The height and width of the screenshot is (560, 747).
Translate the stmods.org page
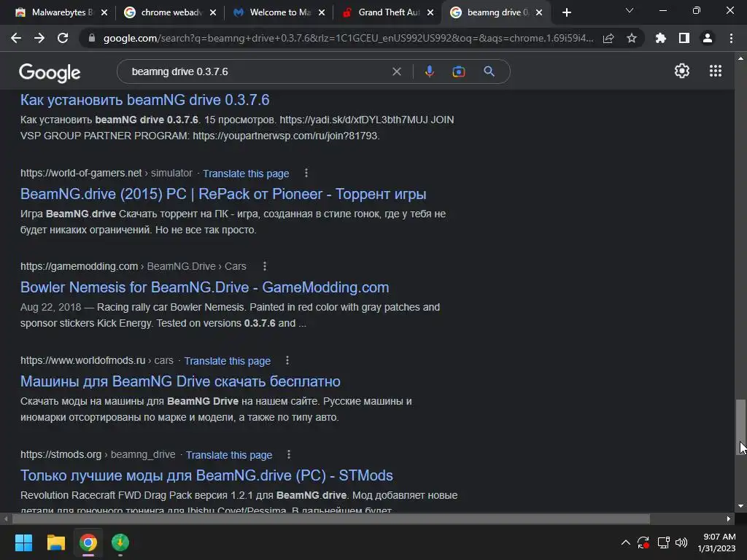pos(228,455)
